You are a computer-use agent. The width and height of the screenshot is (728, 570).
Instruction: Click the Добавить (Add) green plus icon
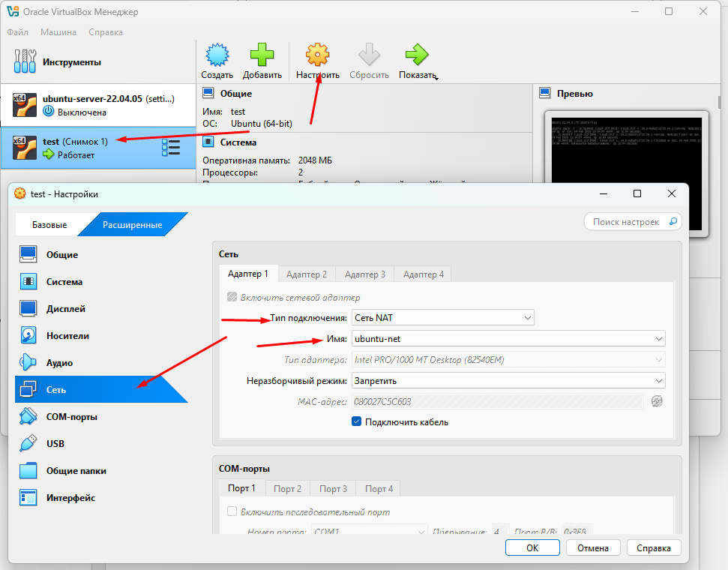(x=262, y=54)
